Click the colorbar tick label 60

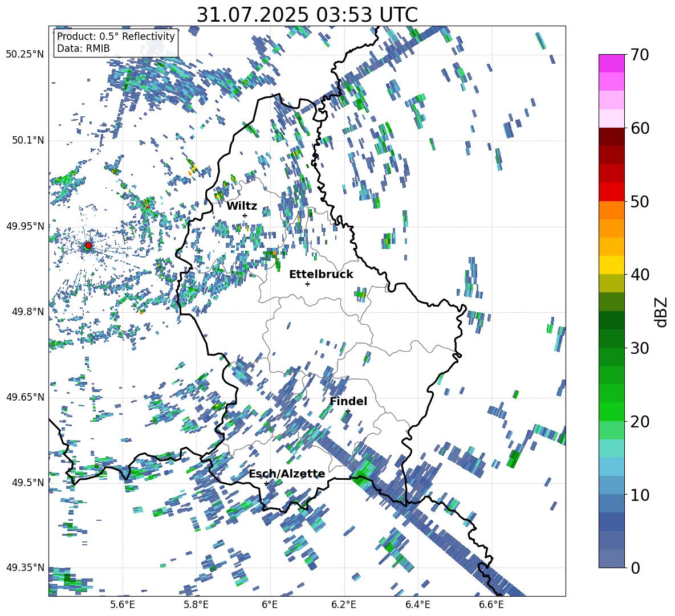click(640, 128)
